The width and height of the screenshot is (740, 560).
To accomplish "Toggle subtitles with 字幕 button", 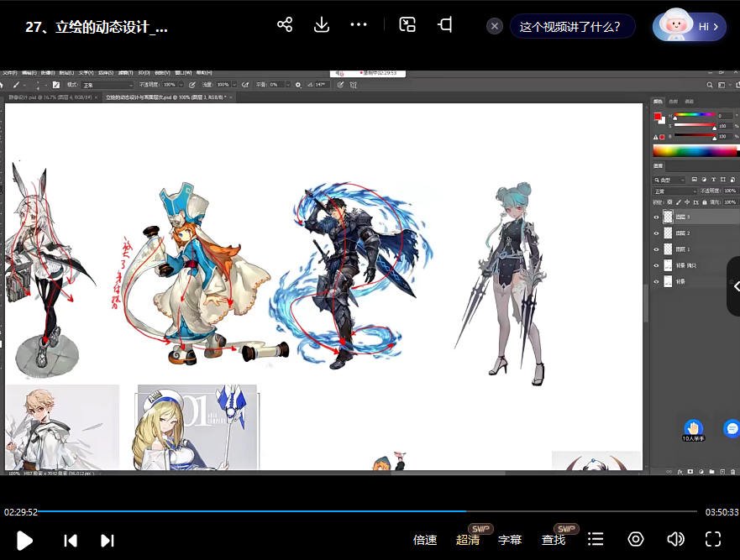I will tap(510, 540).
